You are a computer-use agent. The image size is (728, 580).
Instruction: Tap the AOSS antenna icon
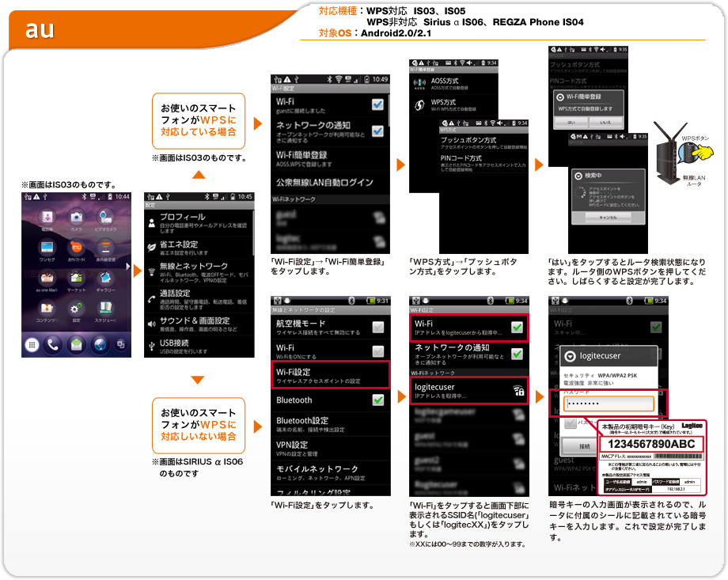tap(419, 84)
